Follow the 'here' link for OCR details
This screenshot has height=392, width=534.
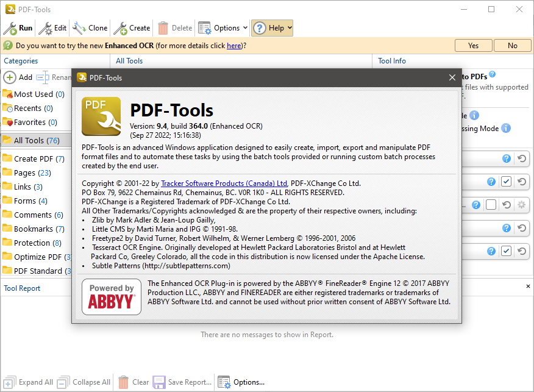[234, 46]
